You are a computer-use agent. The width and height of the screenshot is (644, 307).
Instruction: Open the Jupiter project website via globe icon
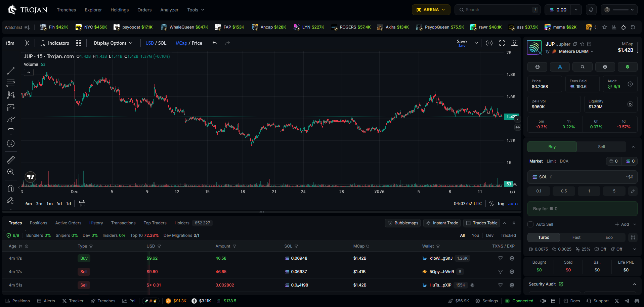click(x=537, y=67)
